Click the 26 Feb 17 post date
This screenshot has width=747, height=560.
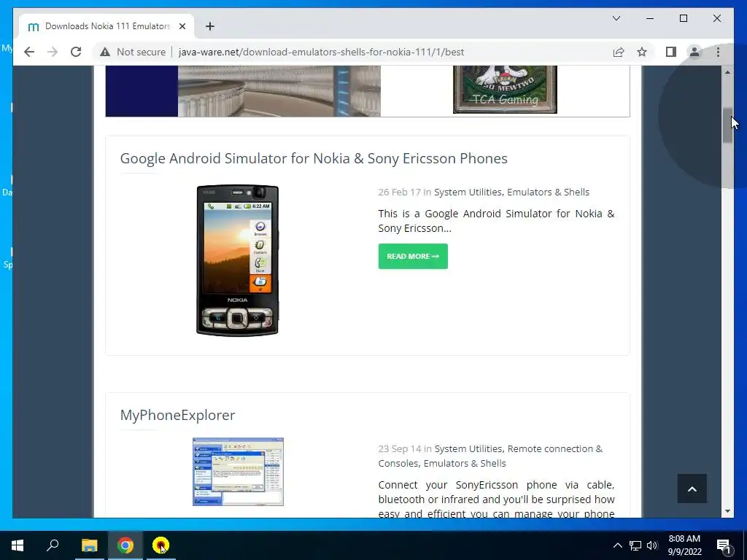pyautogui.click(x=399, y=192)
